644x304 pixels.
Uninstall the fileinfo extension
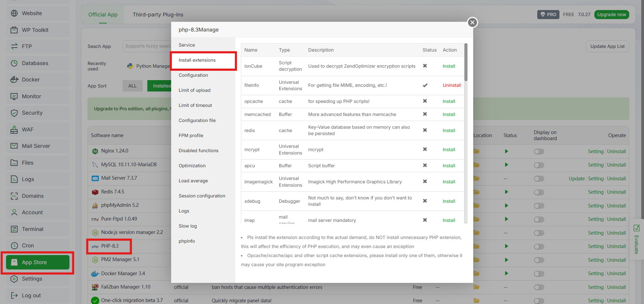452,85
